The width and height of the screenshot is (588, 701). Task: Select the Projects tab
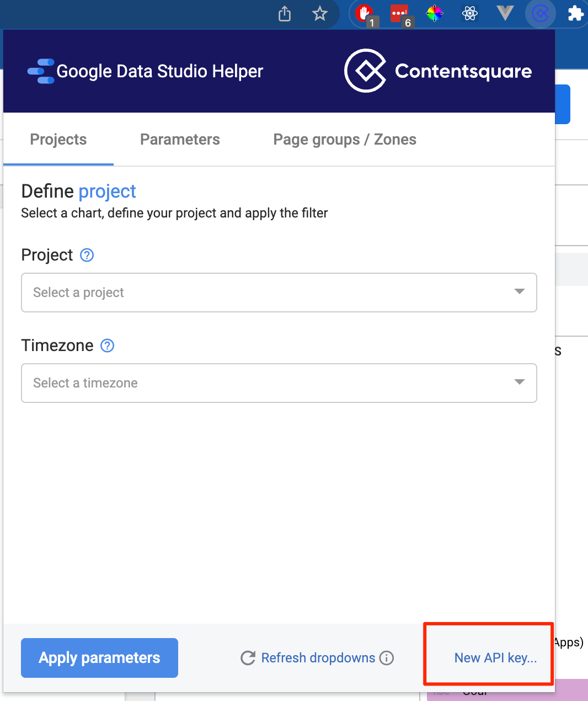pos(58,140)
